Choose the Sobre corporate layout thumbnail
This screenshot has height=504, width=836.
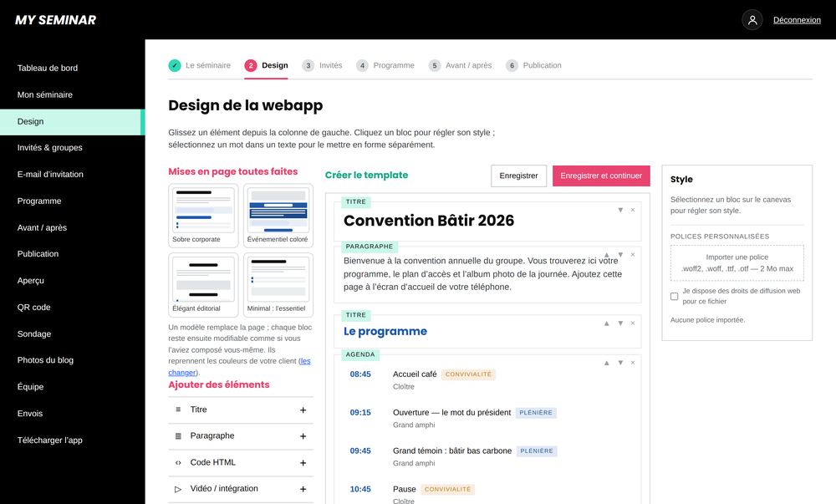[x=203, y=216]
